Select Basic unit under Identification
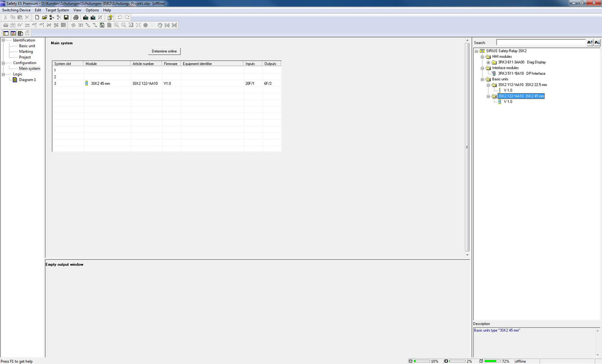Screen dimensions: 602x364 click(x=27, y=46)
